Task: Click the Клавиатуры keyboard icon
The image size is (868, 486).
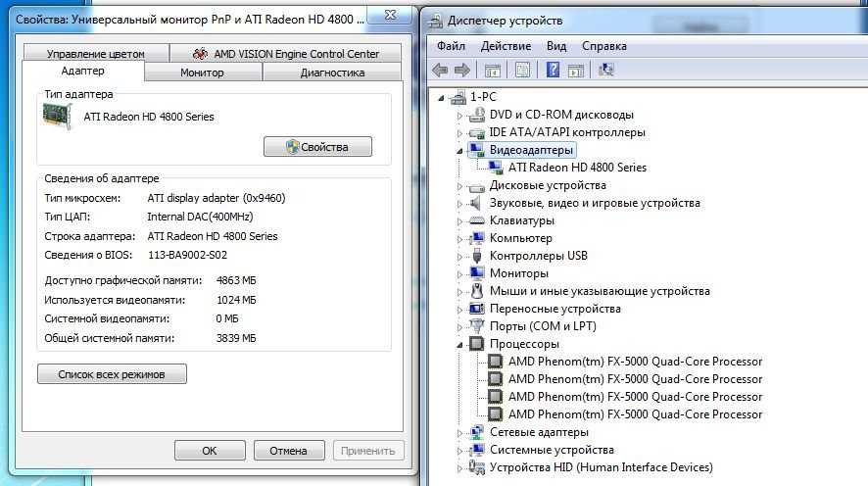Action: 476,220
